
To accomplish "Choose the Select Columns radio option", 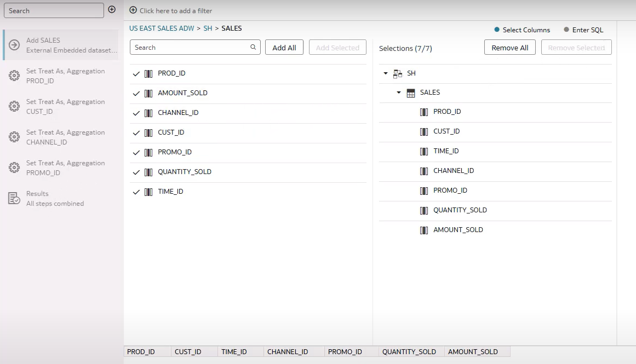I will click(497, 30).
